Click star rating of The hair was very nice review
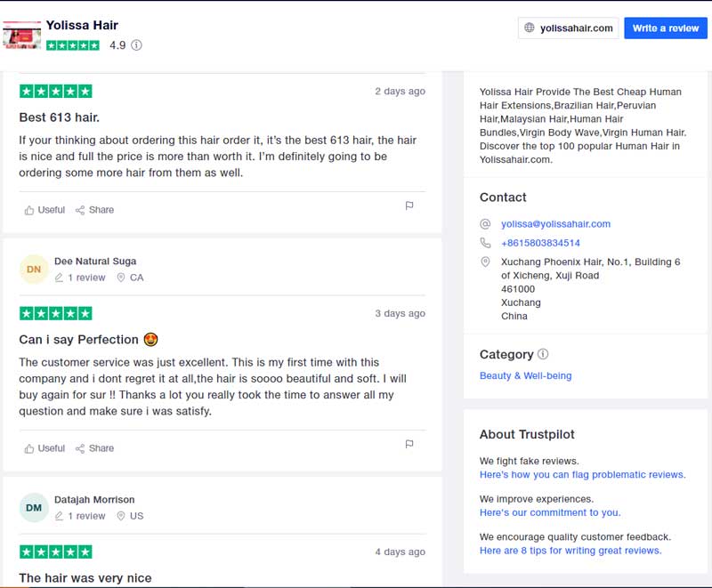The image size is (712, 588). 56,552
